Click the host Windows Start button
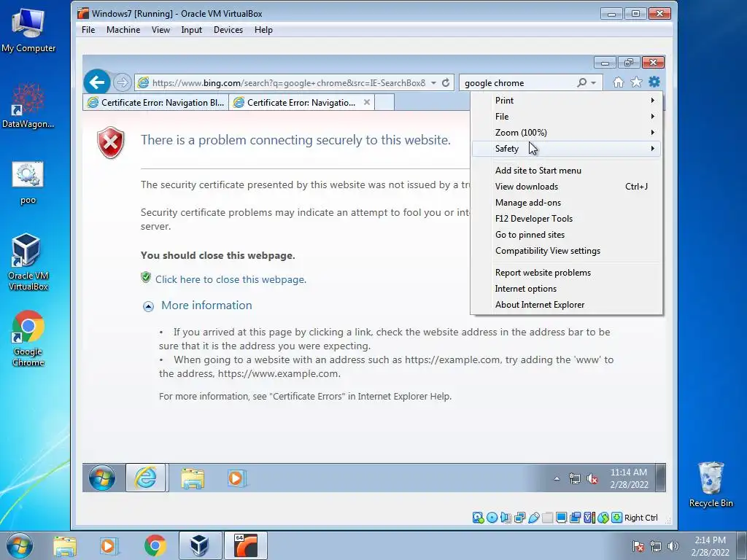This screenshot has width=747, height=560. (19, 545)
